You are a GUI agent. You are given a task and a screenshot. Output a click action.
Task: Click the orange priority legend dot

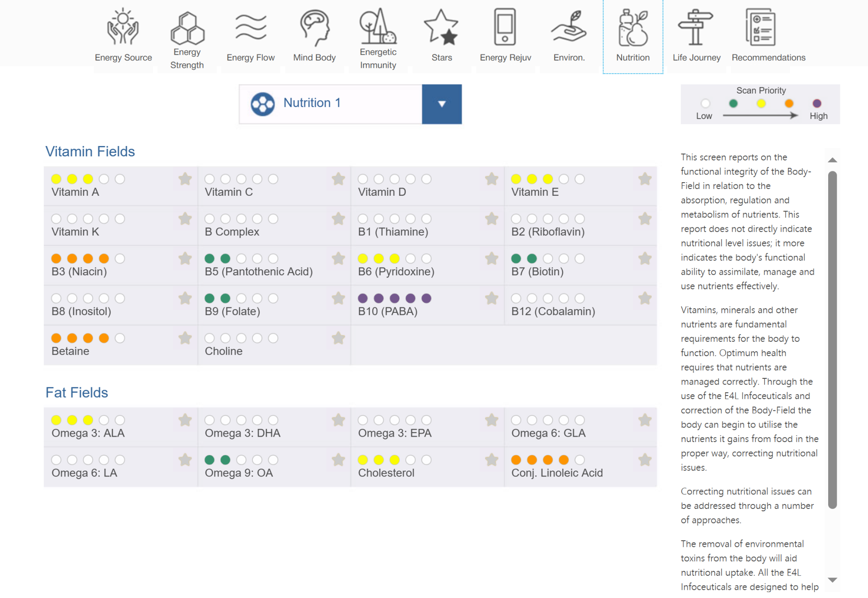(789, 104)
